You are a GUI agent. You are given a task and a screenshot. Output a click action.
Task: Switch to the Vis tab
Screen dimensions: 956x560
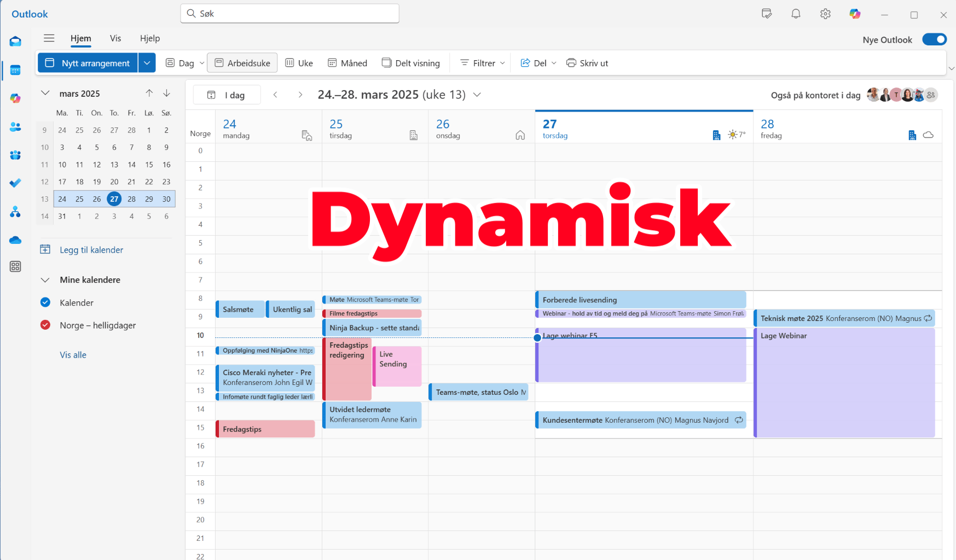click(115, 38)
